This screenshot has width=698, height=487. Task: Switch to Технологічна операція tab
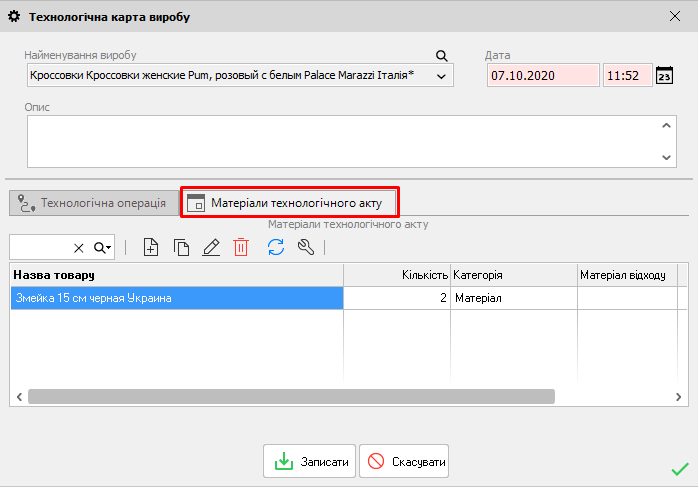pyautogui.click(x=92, y=203)
